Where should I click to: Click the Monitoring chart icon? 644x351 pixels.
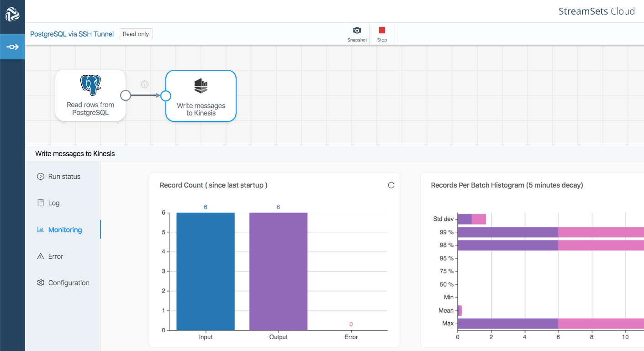pos(41,230)
